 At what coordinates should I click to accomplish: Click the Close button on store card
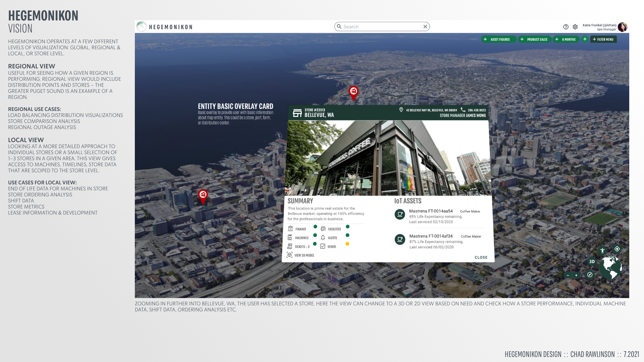481,257
